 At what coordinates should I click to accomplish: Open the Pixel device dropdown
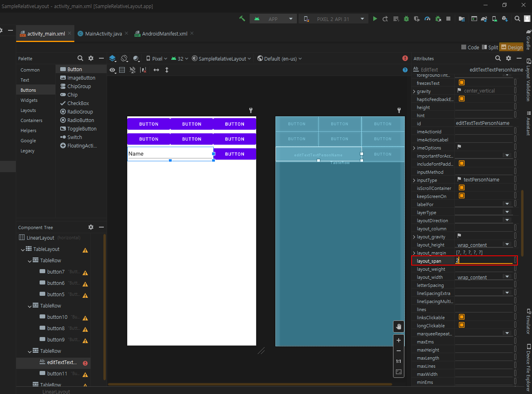(x=157, y=59)
